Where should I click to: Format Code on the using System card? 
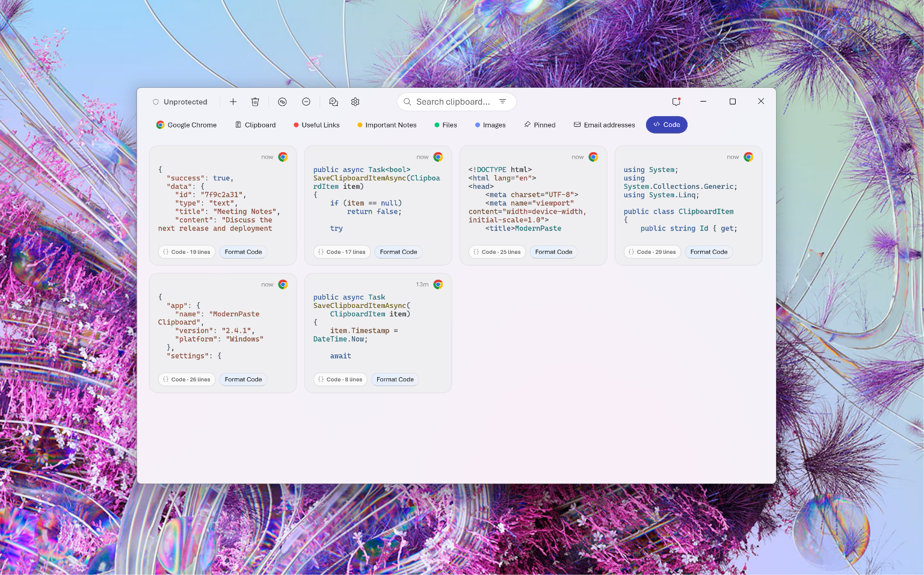click(x=709, y=252)
